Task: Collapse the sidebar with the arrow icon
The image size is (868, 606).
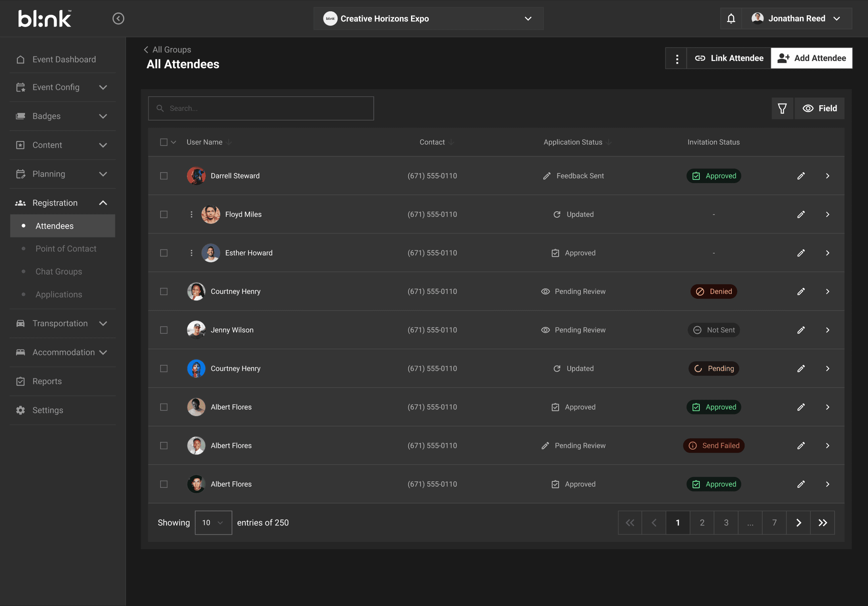Action: click(x=118, y=19)
